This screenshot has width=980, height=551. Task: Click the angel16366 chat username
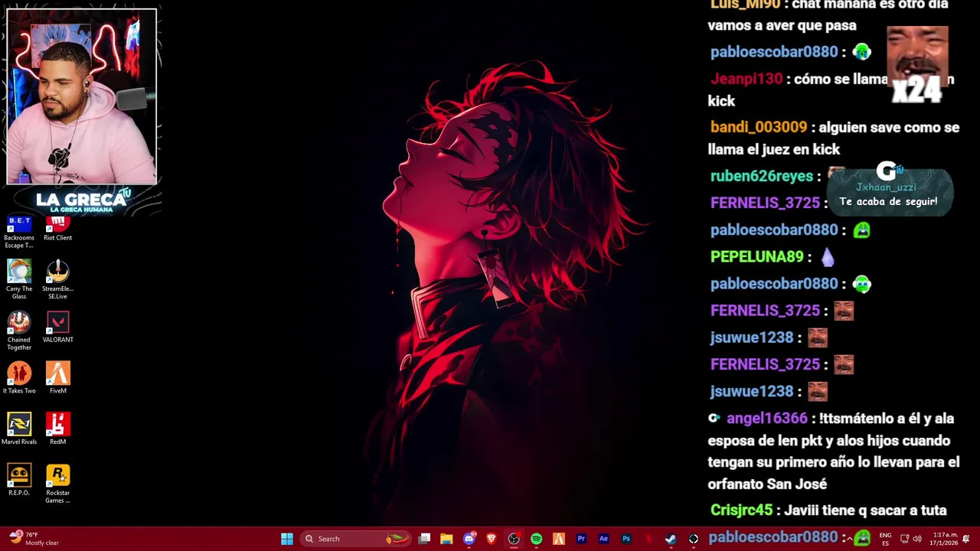(x=767, y=419)
